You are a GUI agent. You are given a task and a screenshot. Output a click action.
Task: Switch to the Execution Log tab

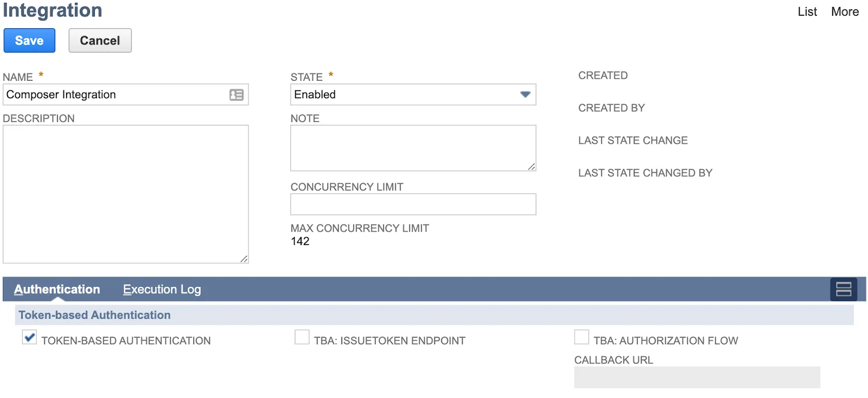161,289
